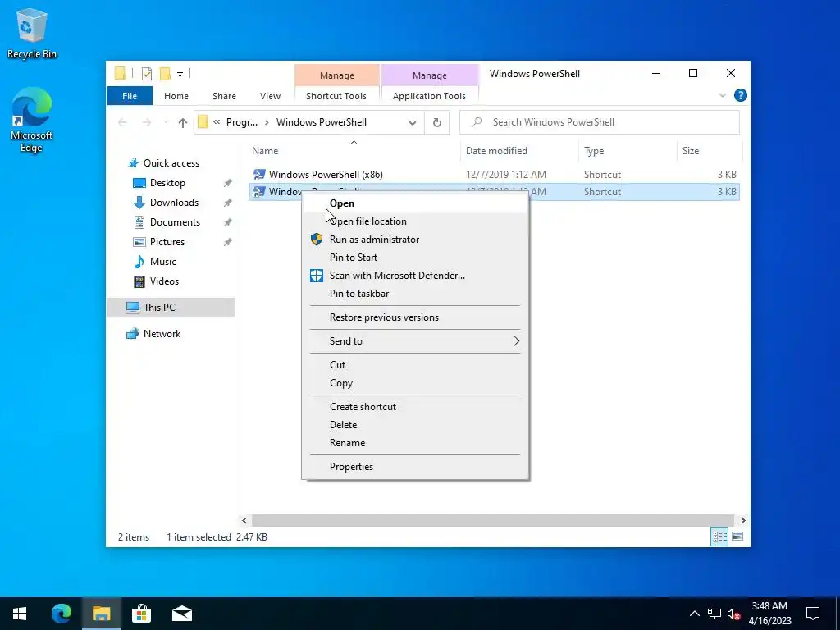The height and width of the screenshot is (630, 840).
Task: Open the File ribbon tab
Action: coord(130,96)
